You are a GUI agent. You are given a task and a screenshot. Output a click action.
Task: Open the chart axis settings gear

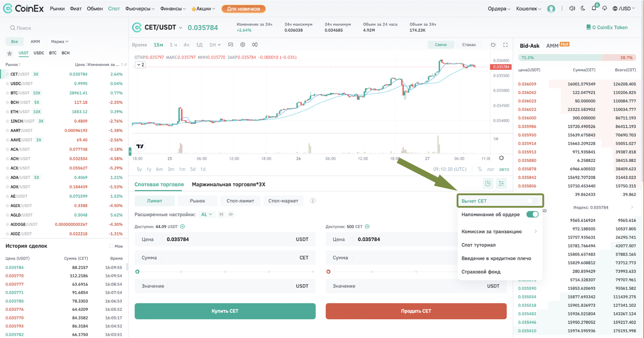501,158
